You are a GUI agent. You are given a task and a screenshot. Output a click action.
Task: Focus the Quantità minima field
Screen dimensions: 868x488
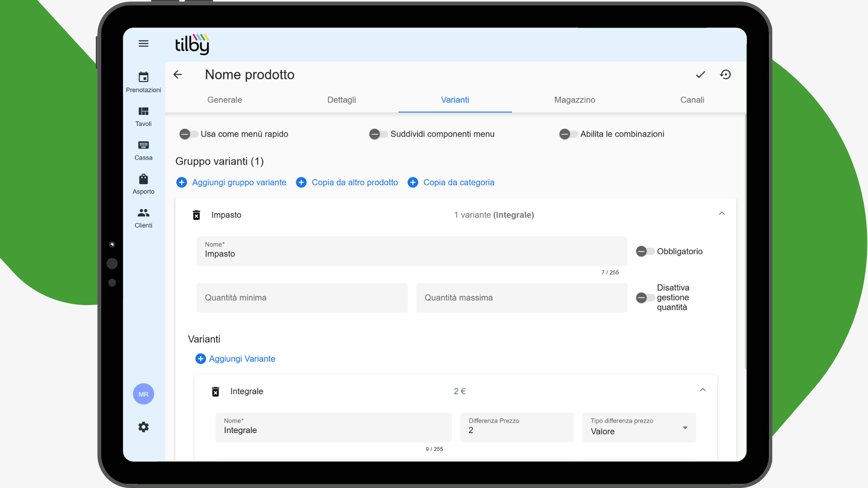302,298
